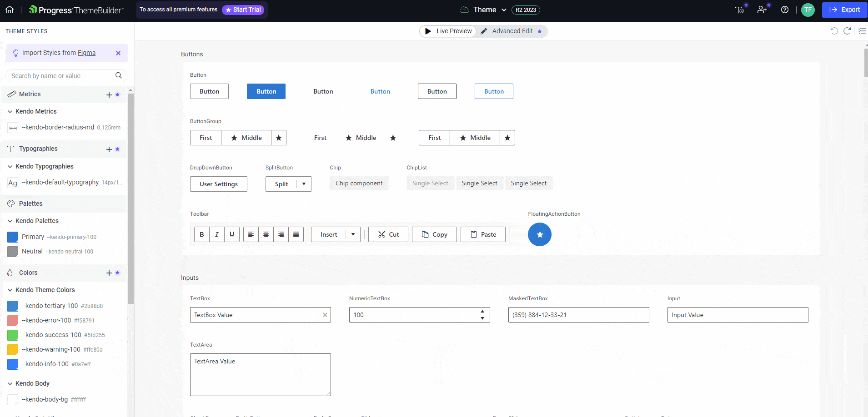
Task: Click the kendo-error-100 color swatch
Action: [x=13, y=321]
